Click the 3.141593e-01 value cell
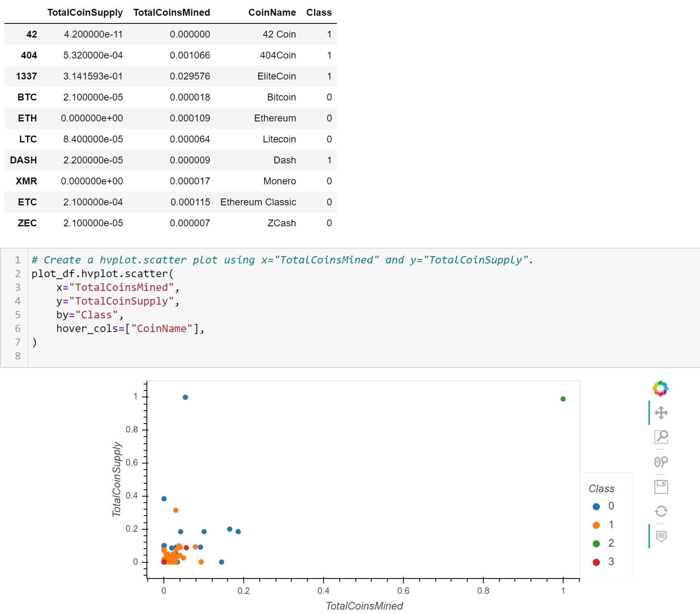Screen dimensions: 700x614 pos(93,76)
